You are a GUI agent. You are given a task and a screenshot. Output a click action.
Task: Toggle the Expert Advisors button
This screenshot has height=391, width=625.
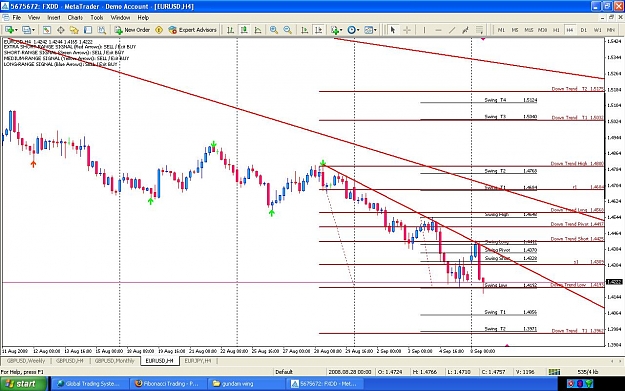pyautogui.click(x=193, y=30)
